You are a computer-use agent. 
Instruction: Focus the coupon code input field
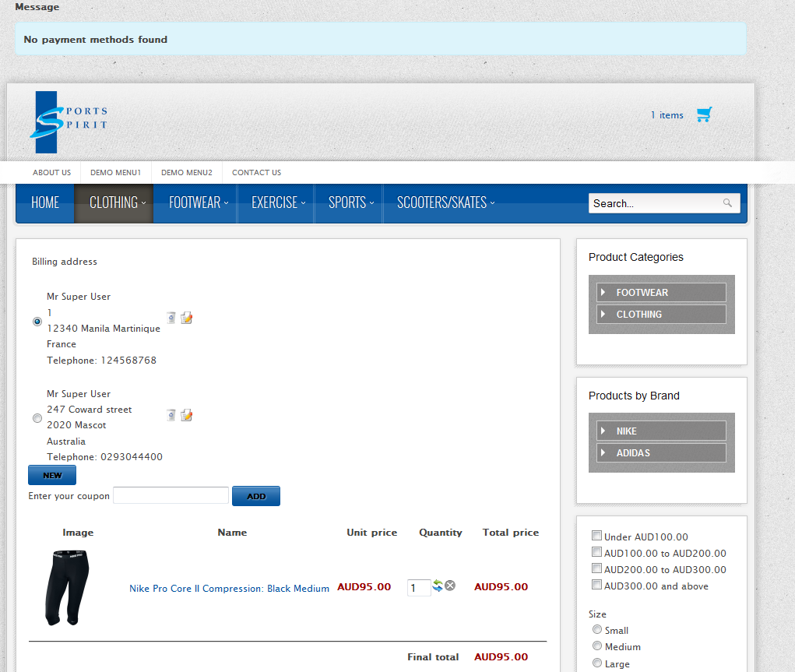[x=171, y=495]
